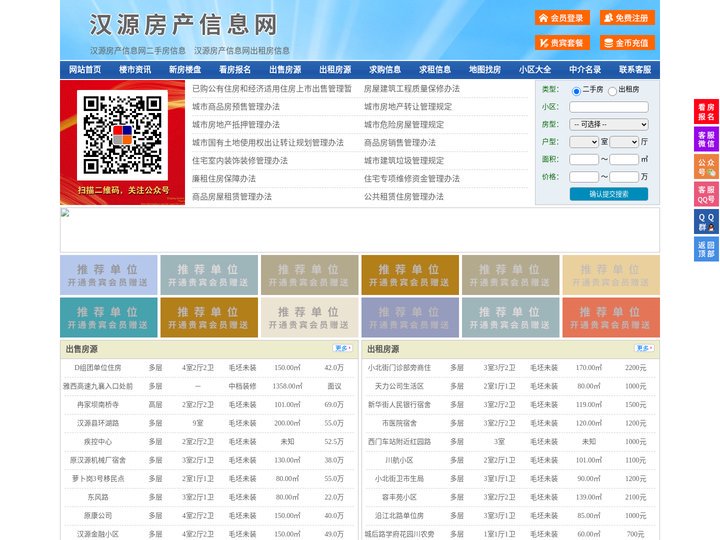Click the 免费注册 register button
This screenshot has height=540, width=720.
coord(627,18)
